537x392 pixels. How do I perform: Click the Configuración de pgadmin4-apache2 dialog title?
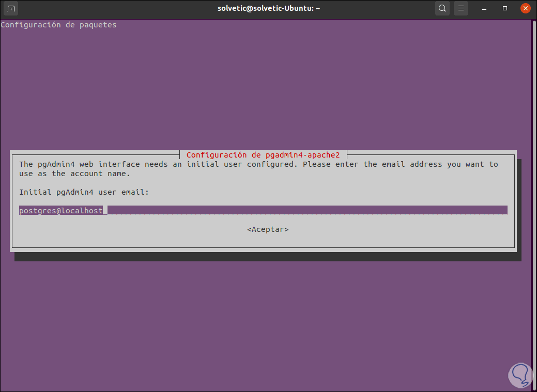coord(263,154)
